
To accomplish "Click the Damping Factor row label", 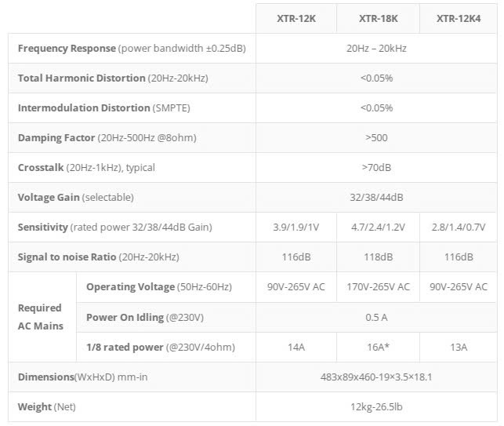I will 107,138.
